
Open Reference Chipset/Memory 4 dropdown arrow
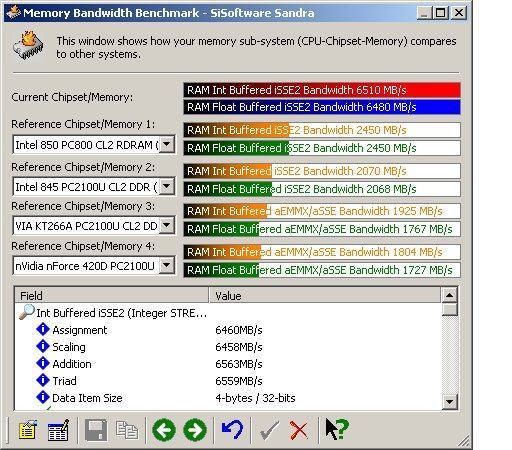click(x=167, y=266)
